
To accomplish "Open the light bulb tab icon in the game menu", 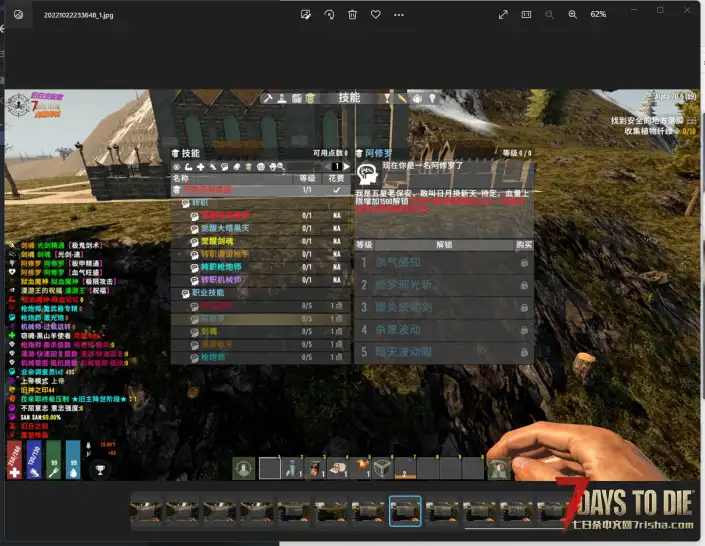I will coord(432,98).
